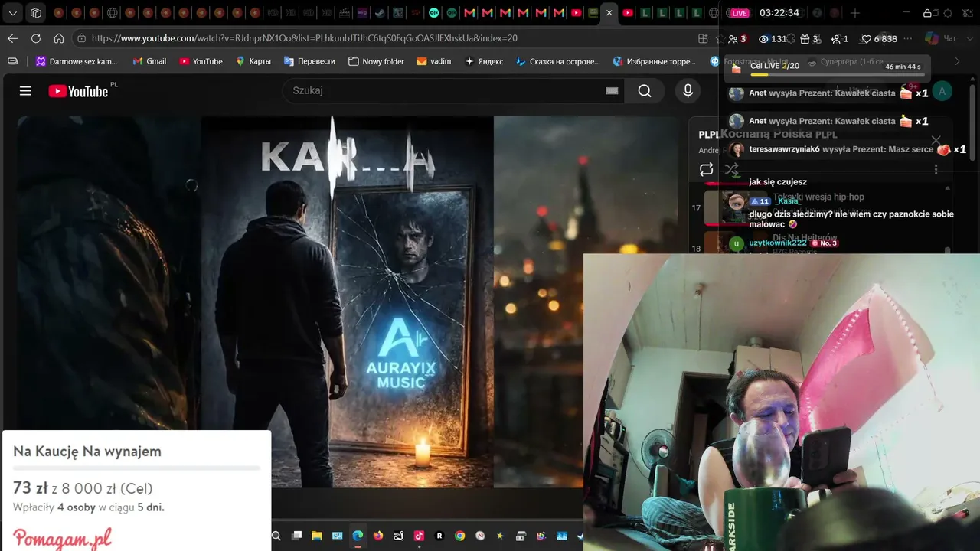
Task: Close the active YouTube tab
Action: (609, 13)
